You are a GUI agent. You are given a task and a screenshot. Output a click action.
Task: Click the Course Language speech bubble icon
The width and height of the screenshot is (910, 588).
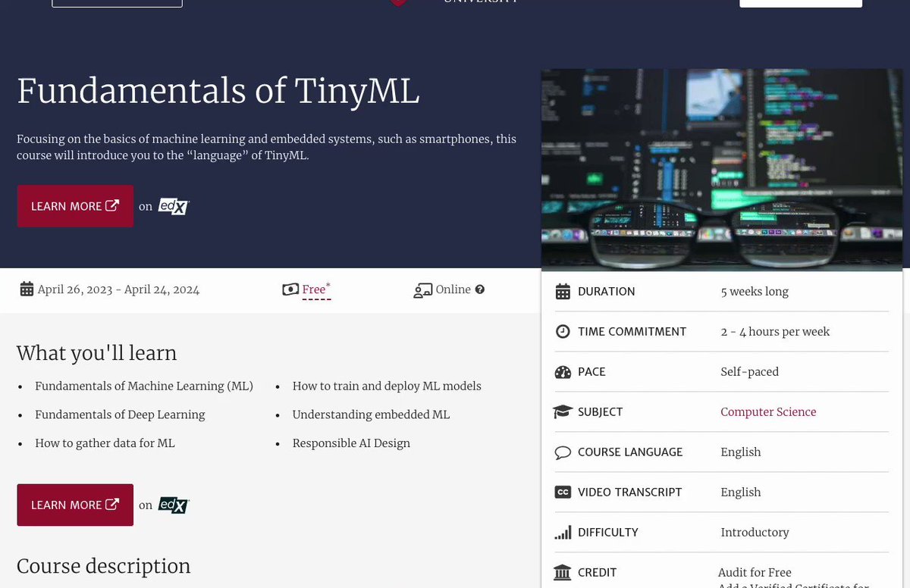coord(563,452)
